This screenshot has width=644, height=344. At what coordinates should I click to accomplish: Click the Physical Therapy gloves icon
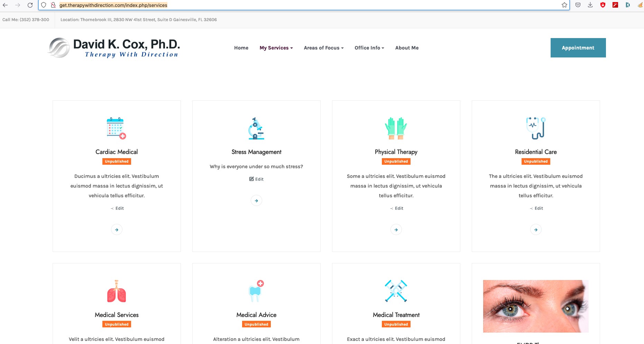396,128
